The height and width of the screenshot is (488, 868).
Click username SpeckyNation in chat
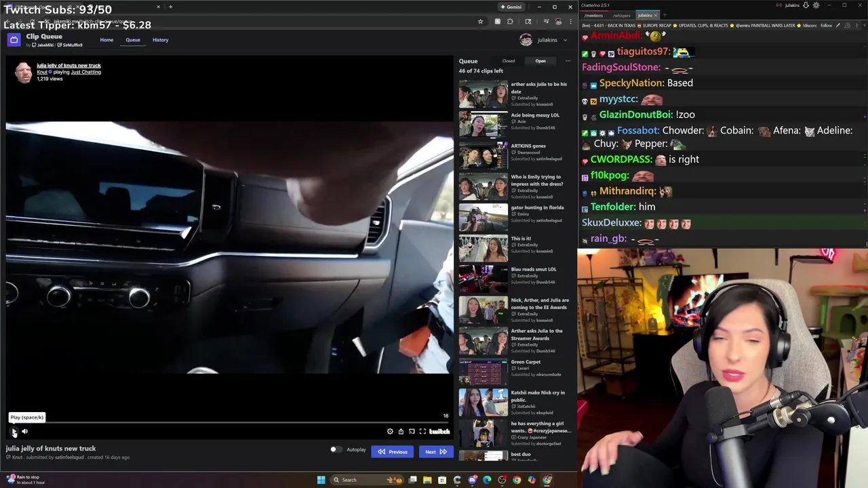pos(631,83)
